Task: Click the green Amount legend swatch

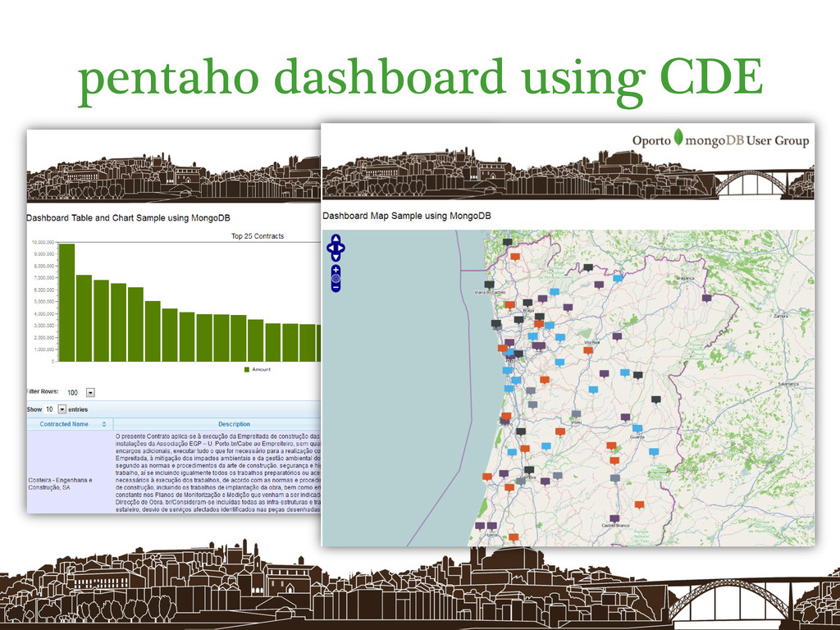Action: coord(247,370)
